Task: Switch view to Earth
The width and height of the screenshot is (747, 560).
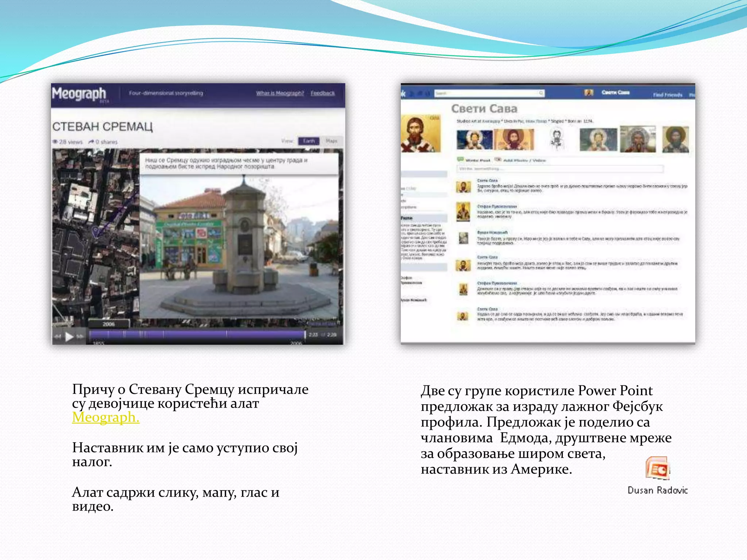Action: click(x=309, y=141)
